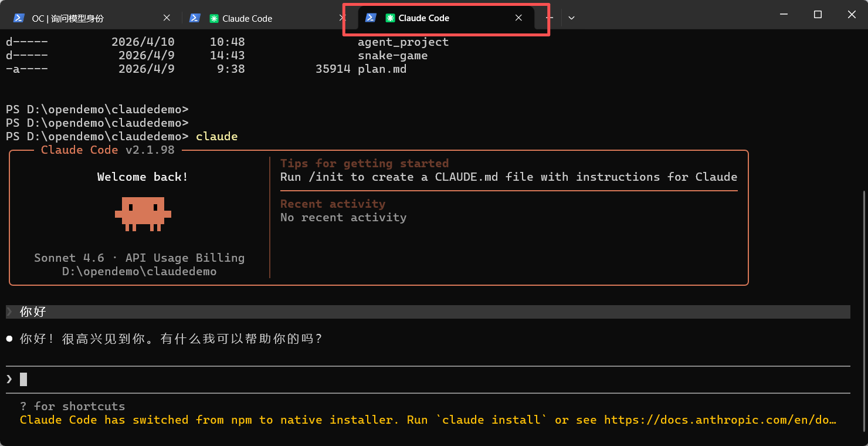Open the new tab profile dropdown arrow
The image size is (868, 446).
click(x=571, y=18)
